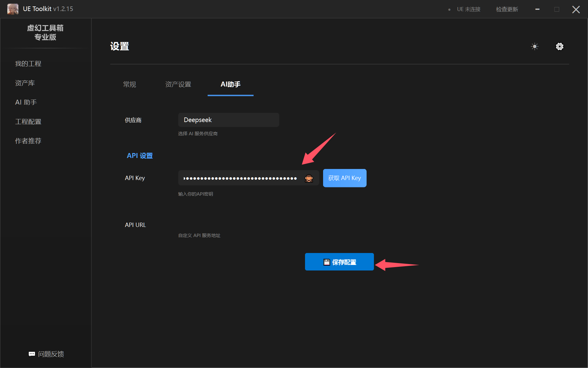The image size is (588, 368).
Task: Reveal API key with monkey eye icon
Action: click(x=309, y=178)
